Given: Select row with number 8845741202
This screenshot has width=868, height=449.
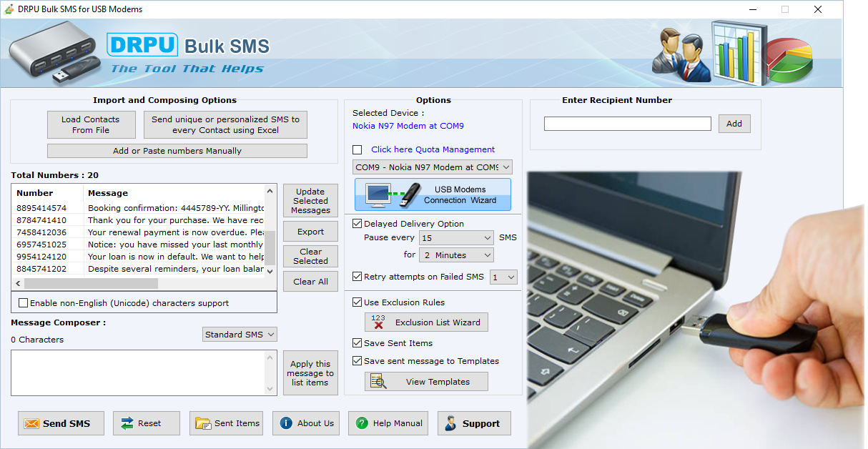Looking at the screenshot, I should pyautogui.click(x=139, y=269).
